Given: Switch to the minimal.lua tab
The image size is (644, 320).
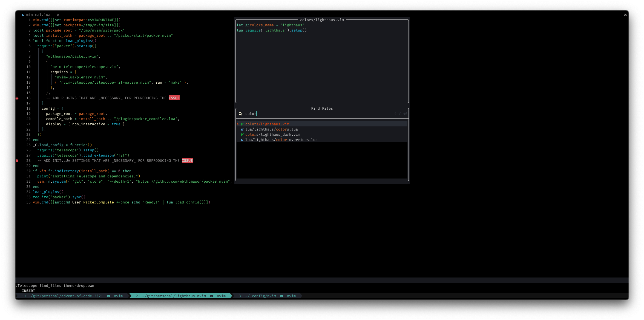Looking at the screenshot, I should pyautogui.click(x=38, y=15).
